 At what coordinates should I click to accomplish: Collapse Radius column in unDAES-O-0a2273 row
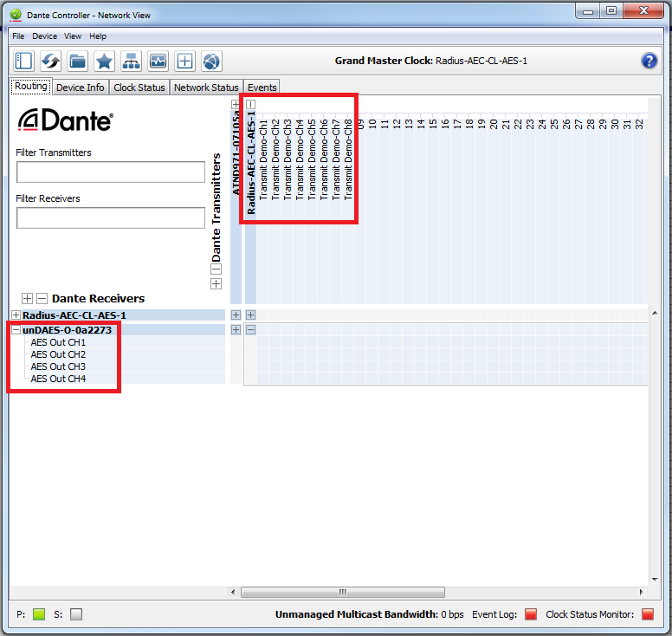(x=251, y=330)
